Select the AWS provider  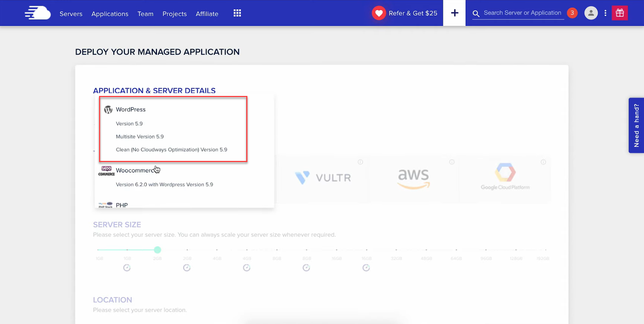pos(413,178)
